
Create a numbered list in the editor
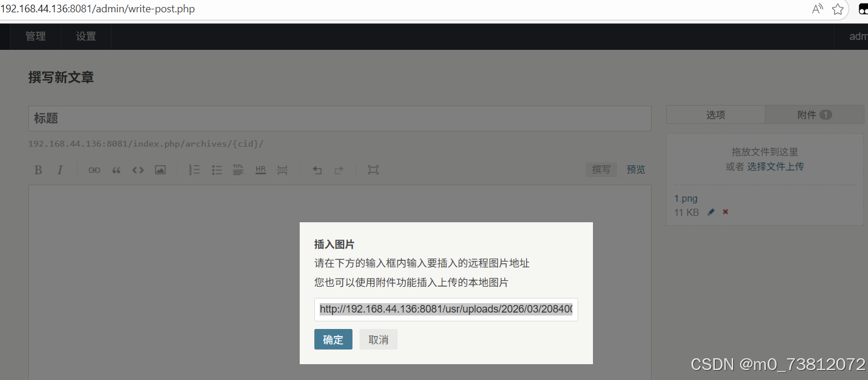point(194,170)
